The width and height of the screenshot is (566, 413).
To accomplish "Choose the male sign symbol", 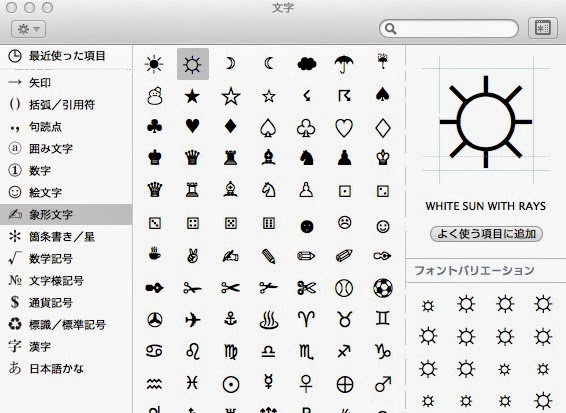I will coord(383,384).
